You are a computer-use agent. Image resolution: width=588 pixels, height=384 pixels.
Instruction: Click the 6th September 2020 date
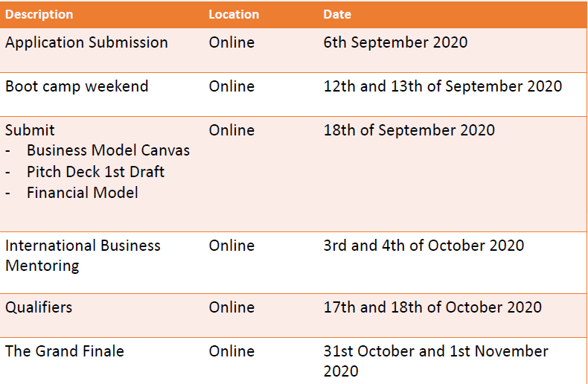(x=395, y=42)
